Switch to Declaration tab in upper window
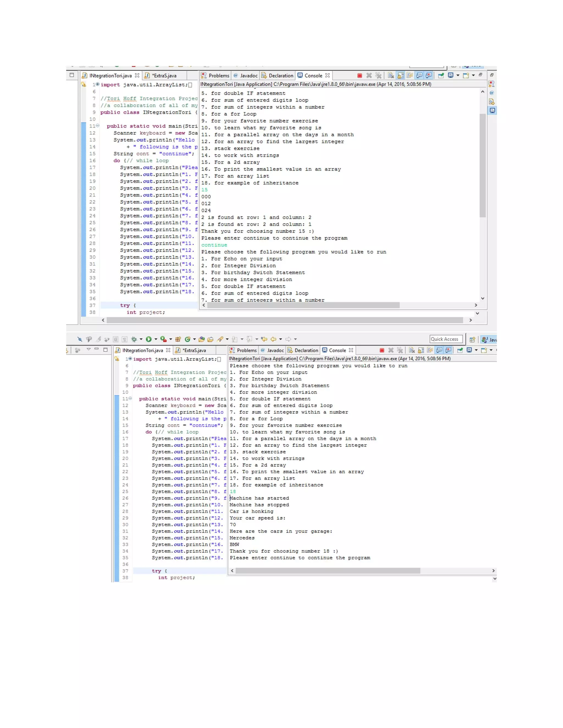The image size is (563, 728). click(277, 76)
